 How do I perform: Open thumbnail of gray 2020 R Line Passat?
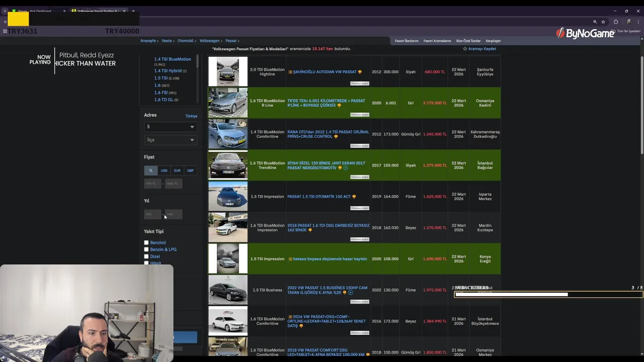[x=228, y=103]
